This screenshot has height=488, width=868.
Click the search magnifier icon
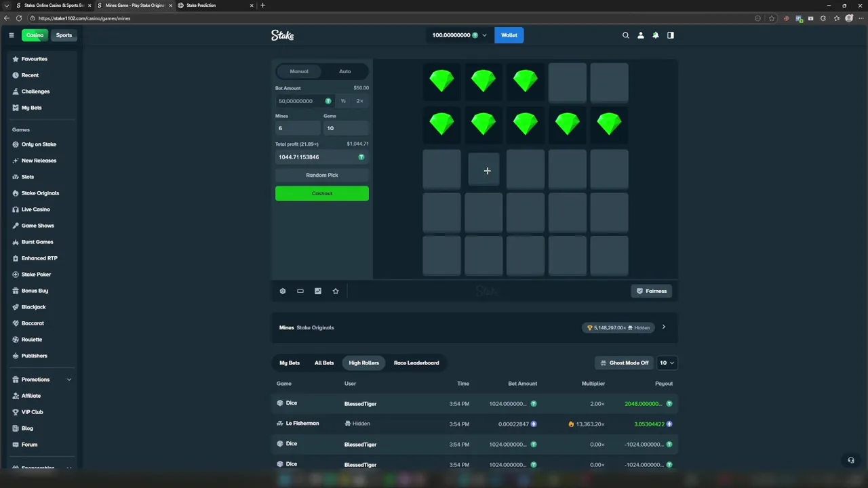(626, 35)
